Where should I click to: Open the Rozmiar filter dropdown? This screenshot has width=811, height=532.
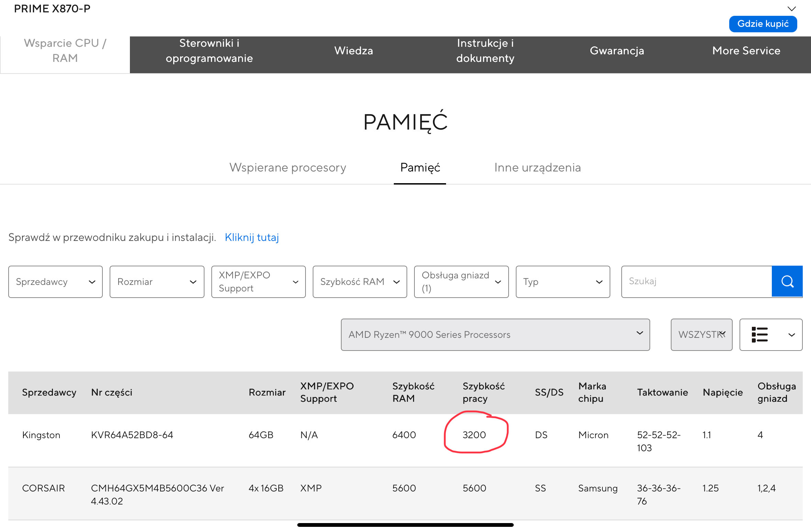tap(157, 281)
